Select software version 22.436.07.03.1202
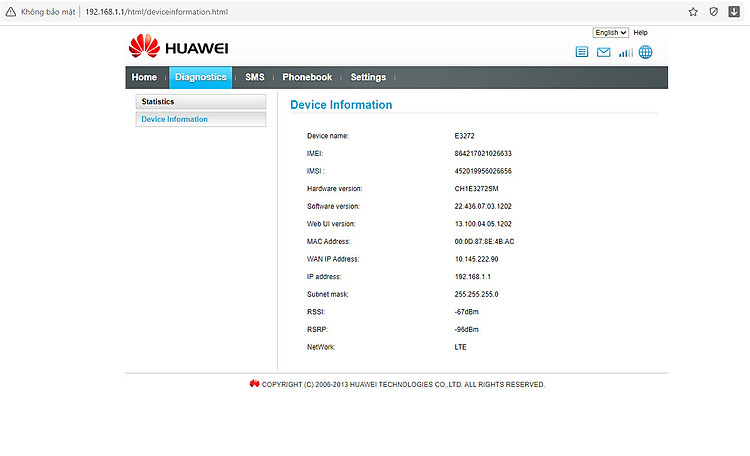This screenshot has width=750, height=456. click(483, 206)
